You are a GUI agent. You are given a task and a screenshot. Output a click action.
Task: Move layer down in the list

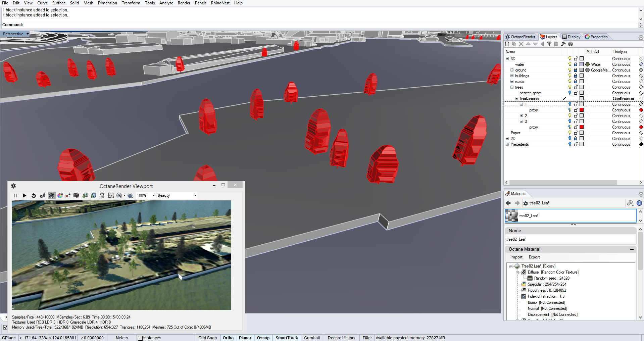click(x=535, y=44)
